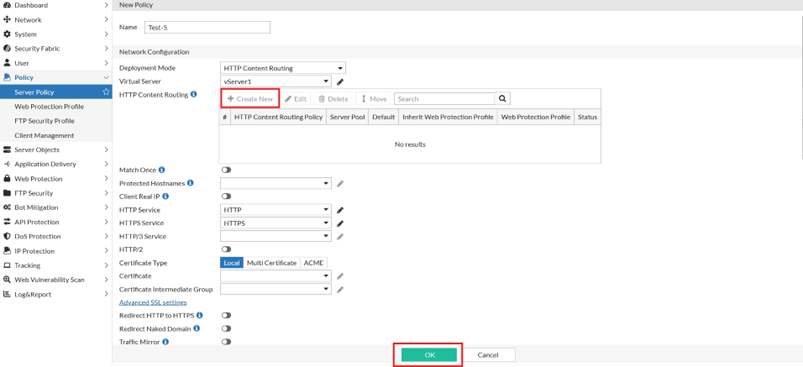The height and width of the screenshot is (367, 803).
Task: Click the User icon in sidebar
Action: (x=7, y=63)
